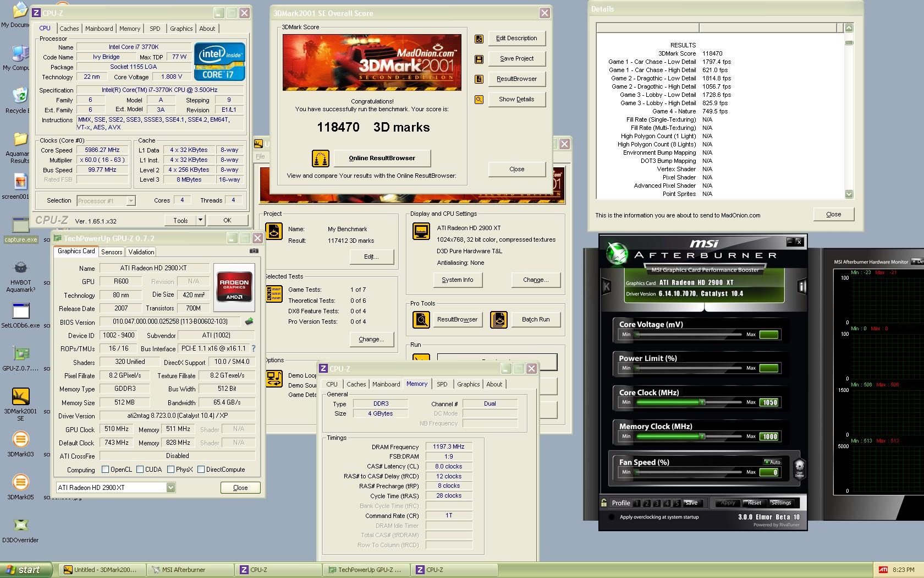Toggle Apply overclocking at system startup
The width and height of the screenshot is (924, 578).
coord(611,517)
